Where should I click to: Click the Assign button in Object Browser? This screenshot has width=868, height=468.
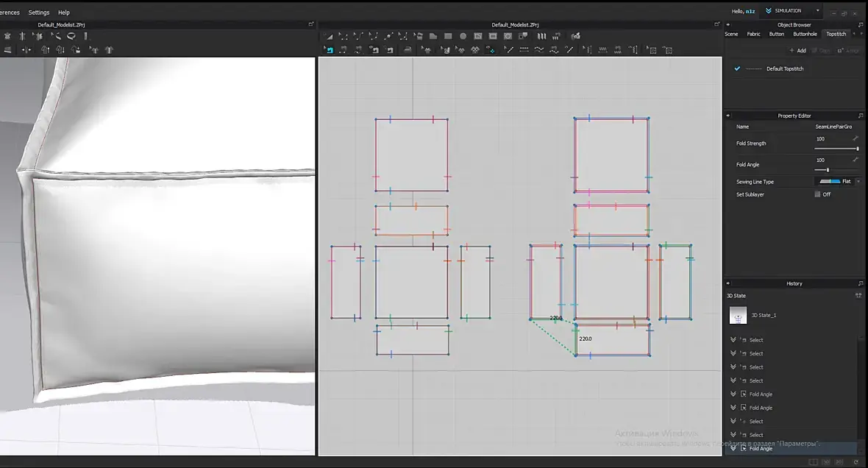pyautogui.click(x=849, y=50)
